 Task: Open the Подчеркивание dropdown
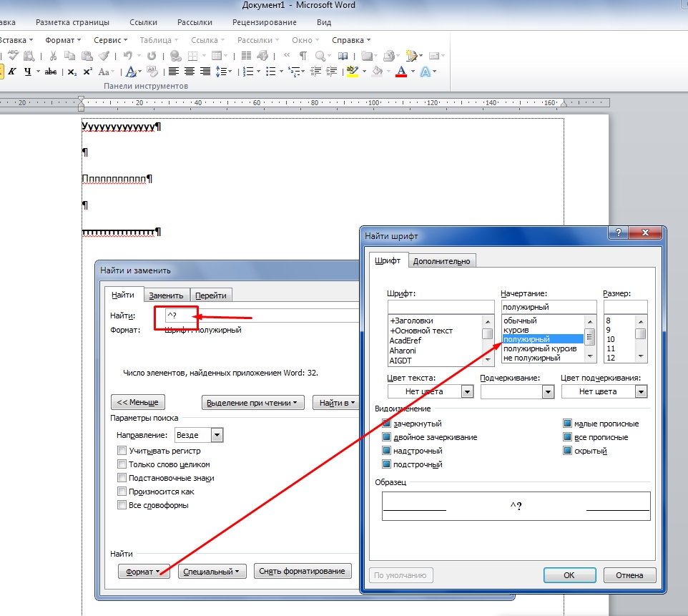[548, 391]
